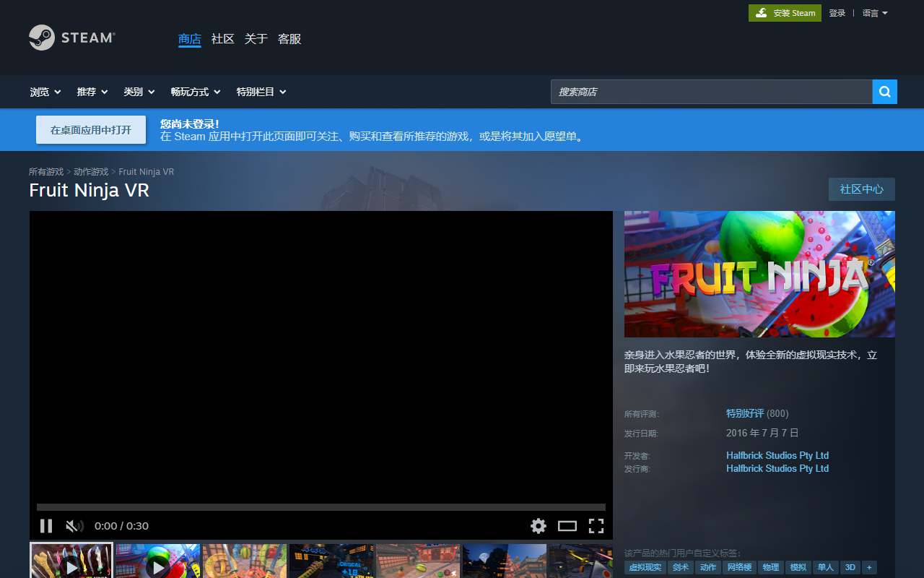Click the publisher Halfbrick Studios Pty Ltd
The height and width of the screenshot is (578, 924).
click(x=777, y=468)
